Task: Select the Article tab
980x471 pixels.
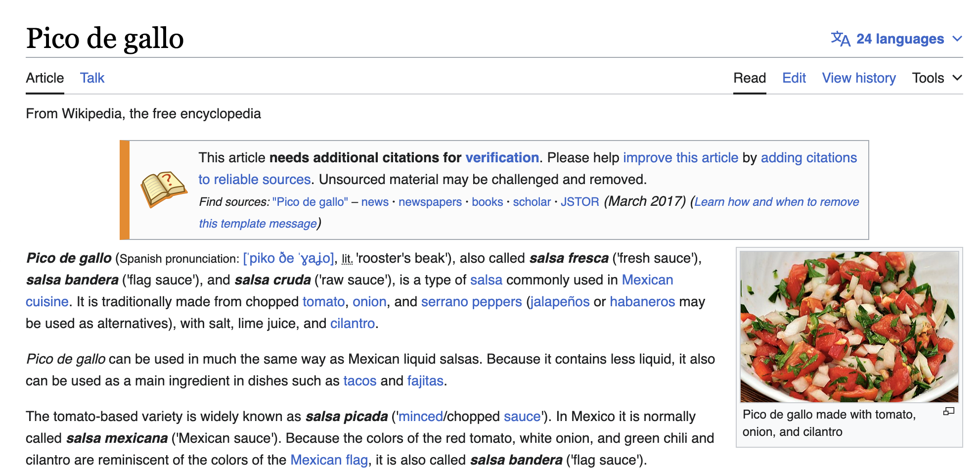Action: 45,78
